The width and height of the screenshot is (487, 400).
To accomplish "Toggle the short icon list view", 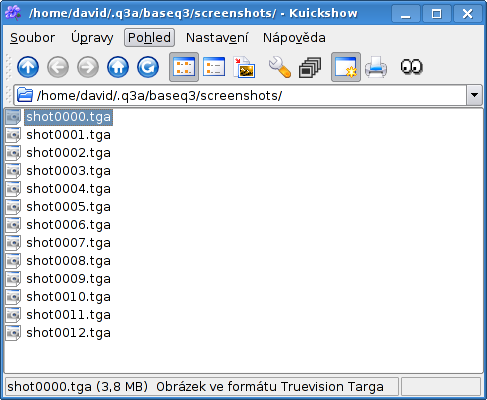I will 184,67.
